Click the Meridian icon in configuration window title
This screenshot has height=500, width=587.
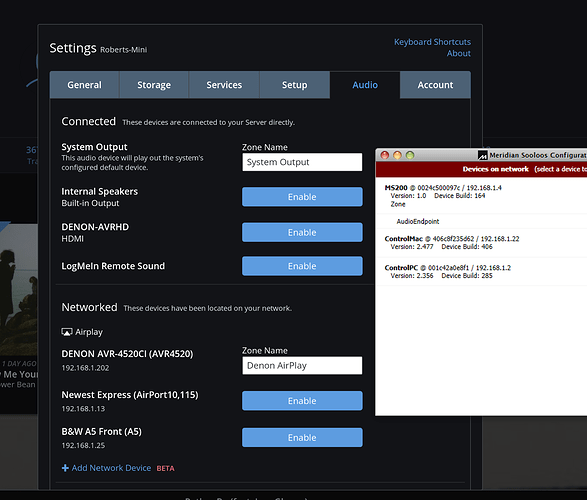pos(483,155)
